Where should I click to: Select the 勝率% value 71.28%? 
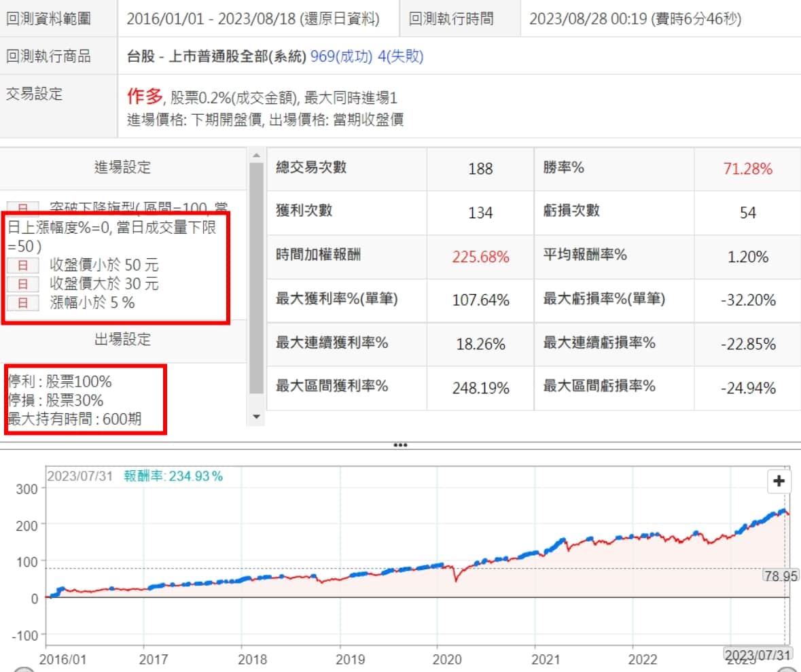(747, 169)
